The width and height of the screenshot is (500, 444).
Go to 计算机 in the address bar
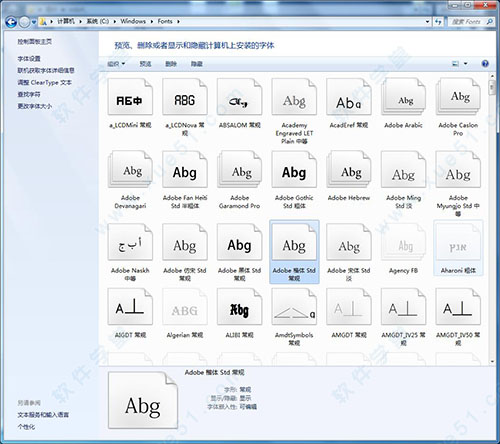66,21
